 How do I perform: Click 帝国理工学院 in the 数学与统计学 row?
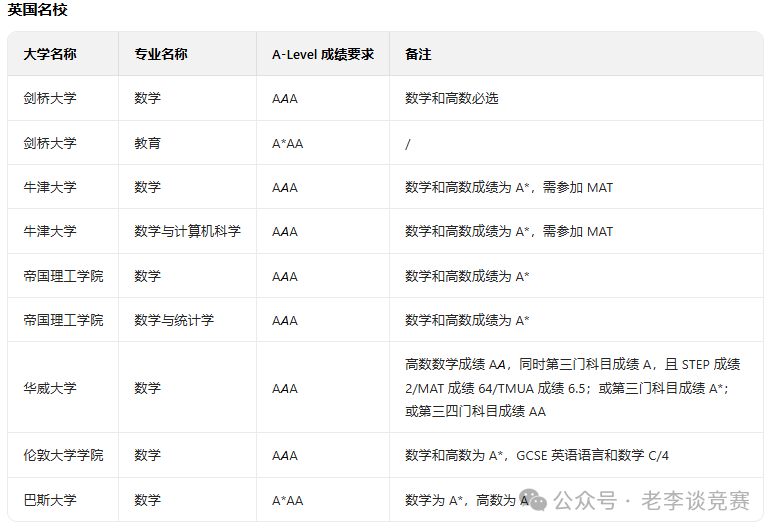pos(63,320)
